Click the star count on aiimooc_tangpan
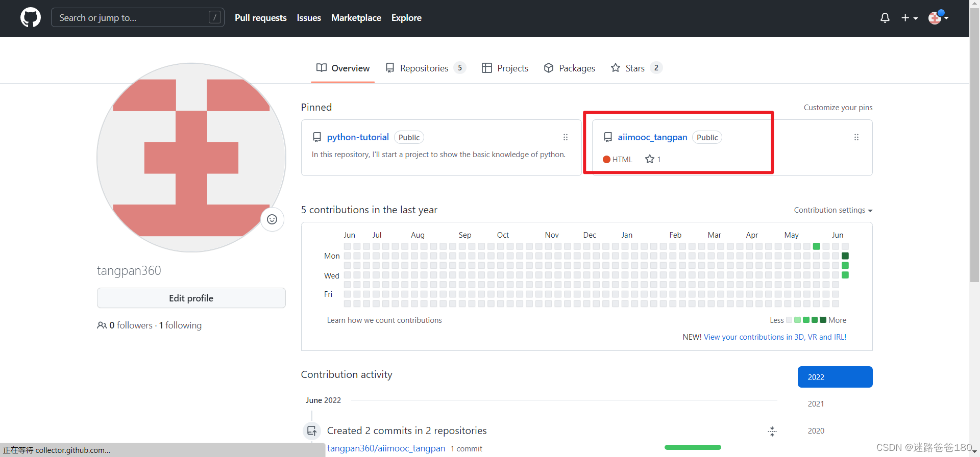 [x=653, y=159]
